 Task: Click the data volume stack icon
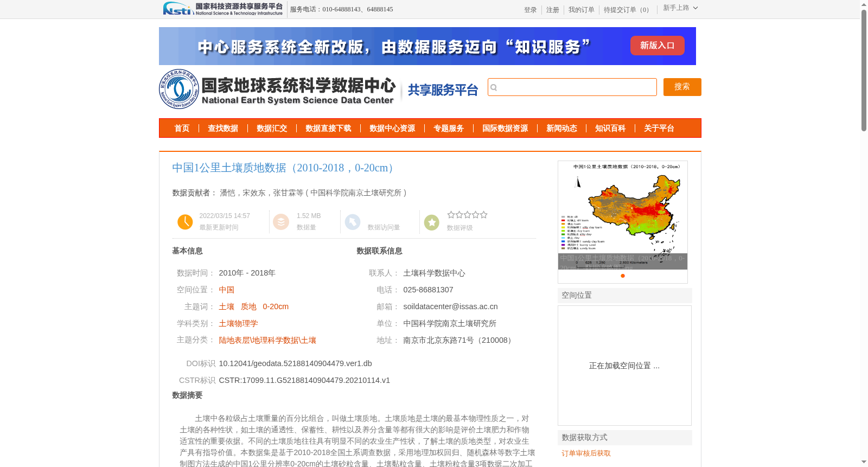point(281,222)
